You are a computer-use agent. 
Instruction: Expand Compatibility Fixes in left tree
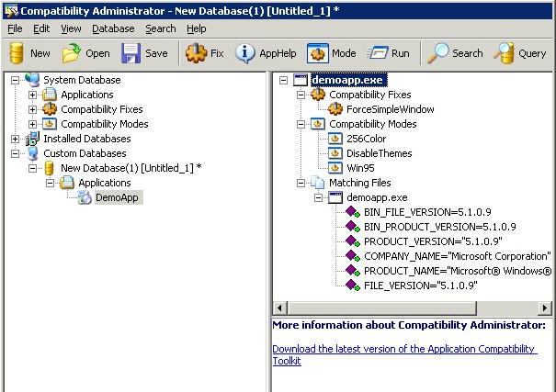(32, 109)
